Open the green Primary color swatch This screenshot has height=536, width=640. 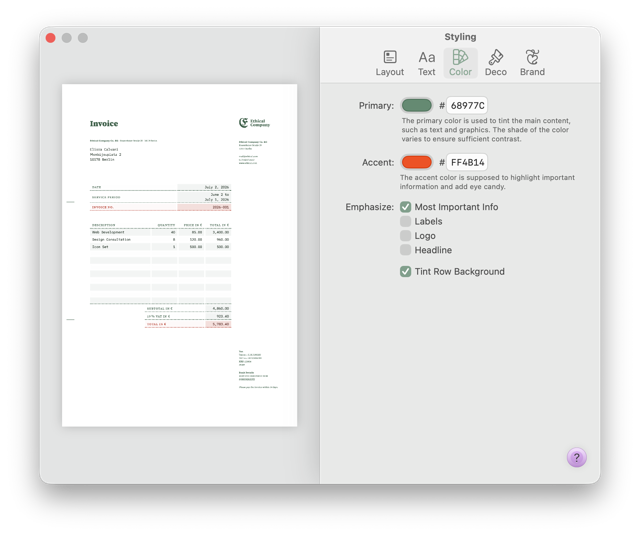pos(416,105)
